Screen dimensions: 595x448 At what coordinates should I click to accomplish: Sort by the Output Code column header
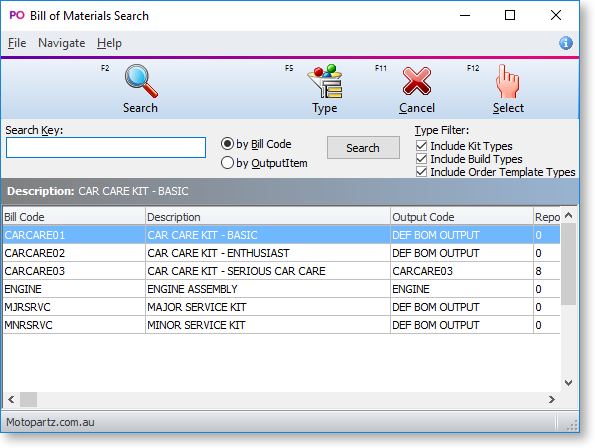[x=461, y=217]
